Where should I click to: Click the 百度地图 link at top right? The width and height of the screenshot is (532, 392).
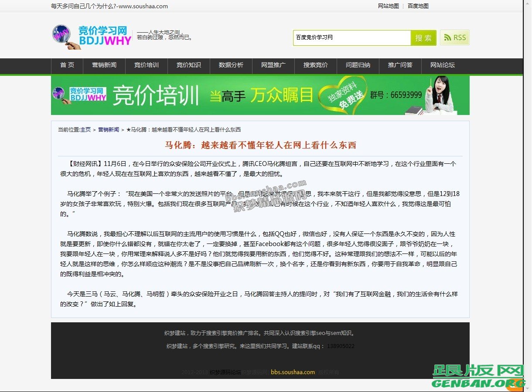pos(418,6)
